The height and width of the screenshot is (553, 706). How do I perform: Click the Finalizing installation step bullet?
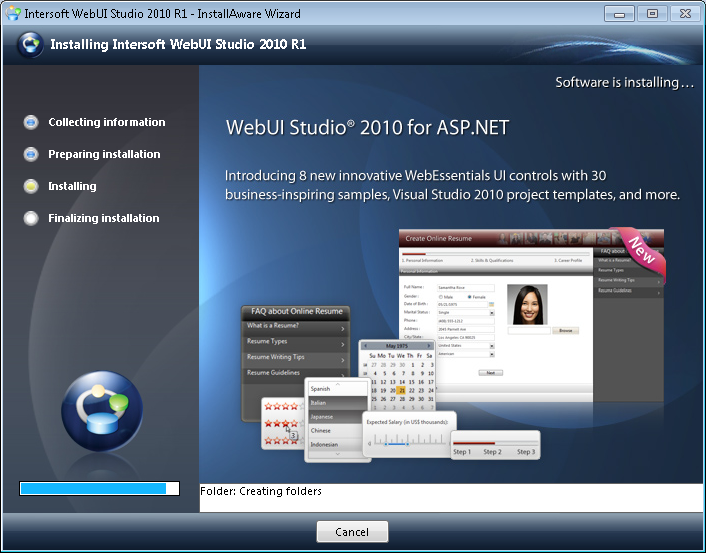(x=30, y=218)
